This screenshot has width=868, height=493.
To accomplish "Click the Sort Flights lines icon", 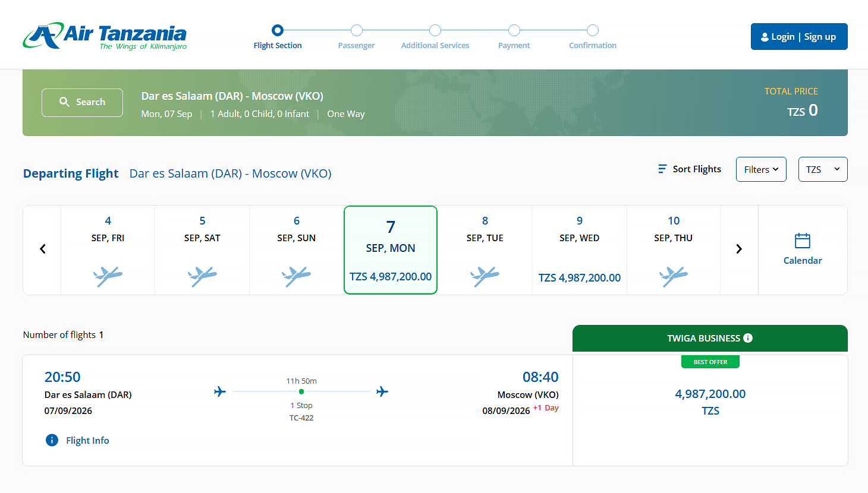I will (x=662, y=169).
